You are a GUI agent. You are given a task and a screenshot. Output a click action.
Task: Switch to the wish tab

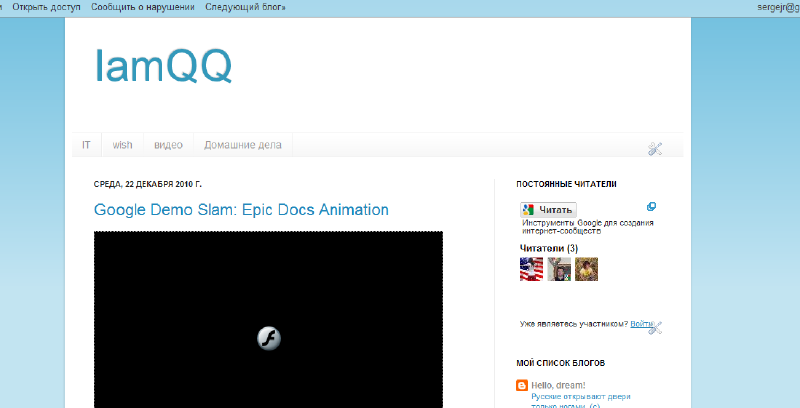pos(122,145)
